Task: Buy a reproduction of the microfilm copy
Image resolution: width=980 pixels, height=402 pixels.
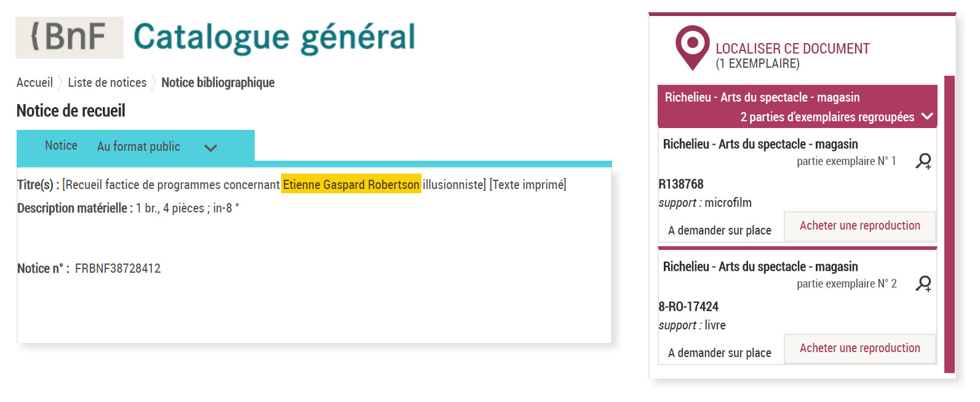Action: point(859,226)
